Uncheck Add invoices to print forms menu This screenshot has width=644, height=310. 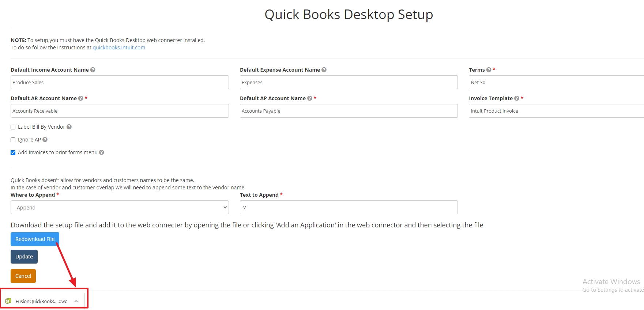click(13, 153)
